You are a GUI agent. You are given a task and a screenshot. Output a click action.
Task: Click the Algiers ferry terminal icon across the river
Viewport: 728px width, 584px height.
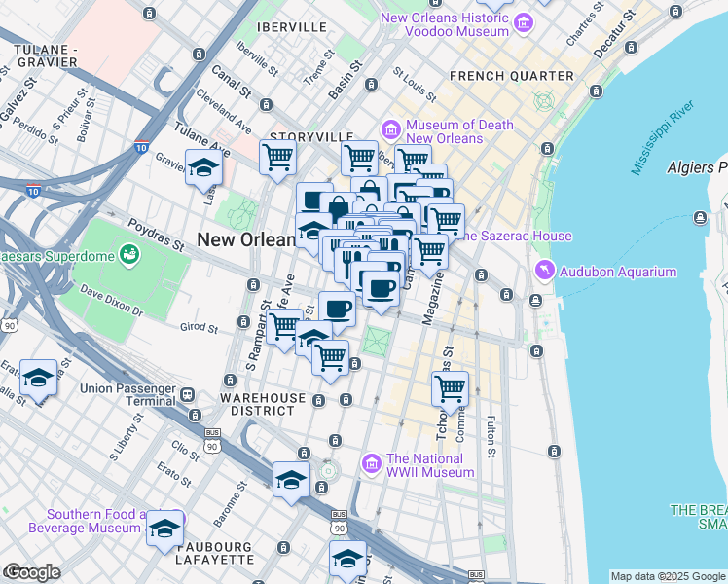701,217
